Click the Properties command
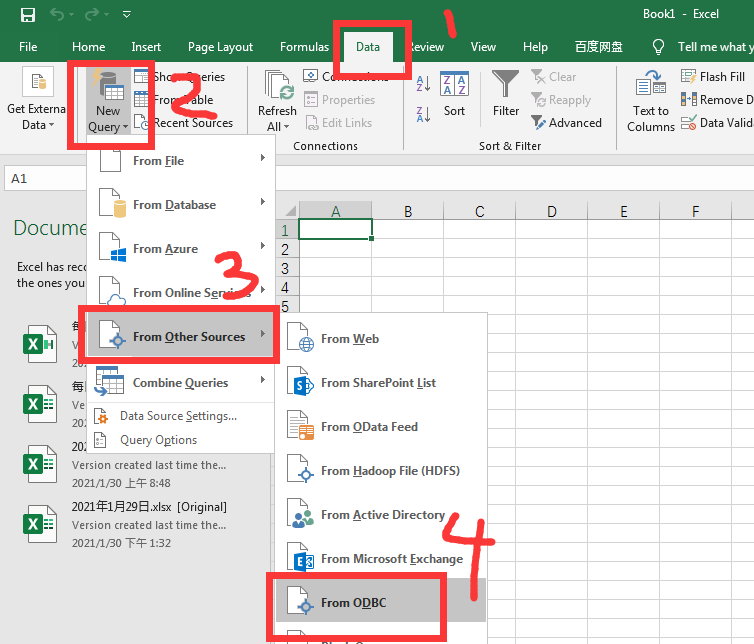Screen dimensions: 754x644 coord(339,100)
